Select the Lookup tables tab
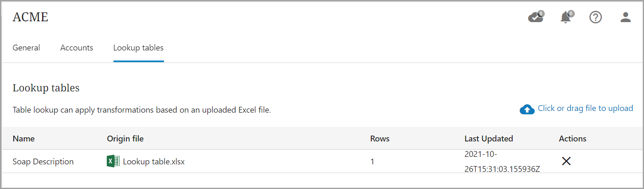This screenshot has height=189, width=644. [138, 48]
